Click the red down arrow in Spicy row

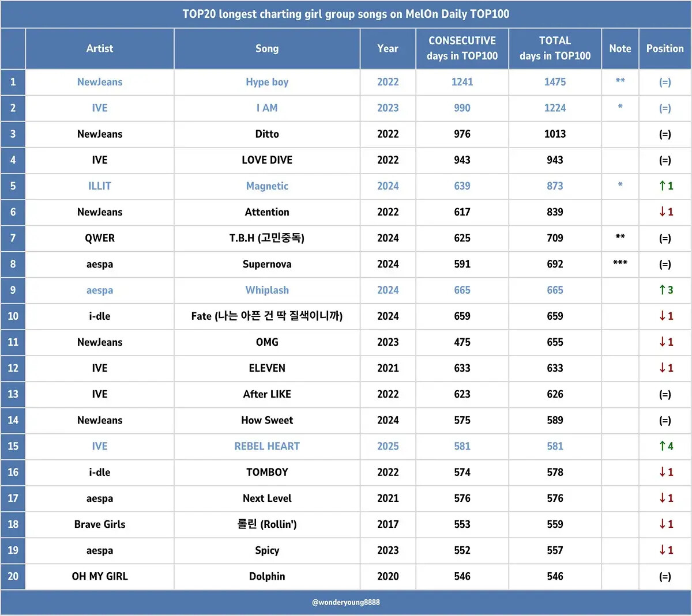click(663, 550)
